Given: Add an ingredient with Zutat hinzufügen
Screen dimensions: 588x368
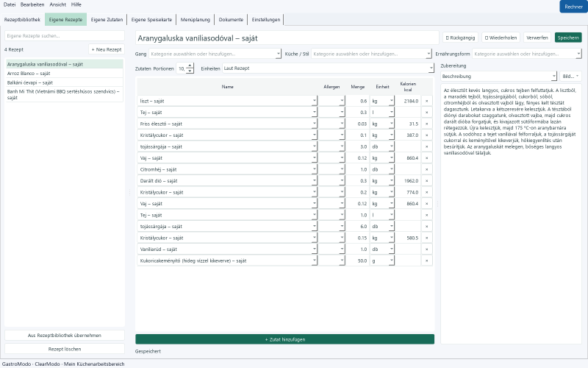Looking at the screenshot, I should pyautogui.click(x=285, y=339).
